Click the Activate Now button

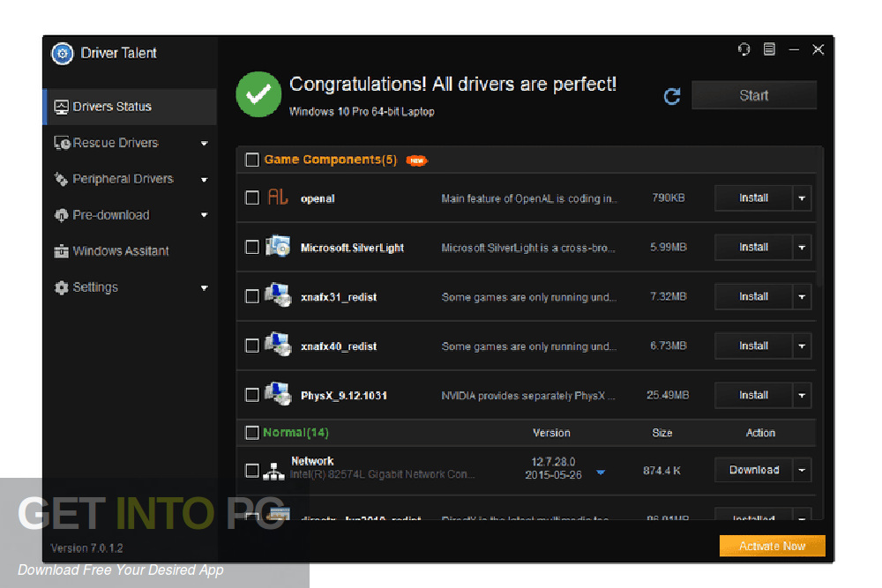coord(773,546)
